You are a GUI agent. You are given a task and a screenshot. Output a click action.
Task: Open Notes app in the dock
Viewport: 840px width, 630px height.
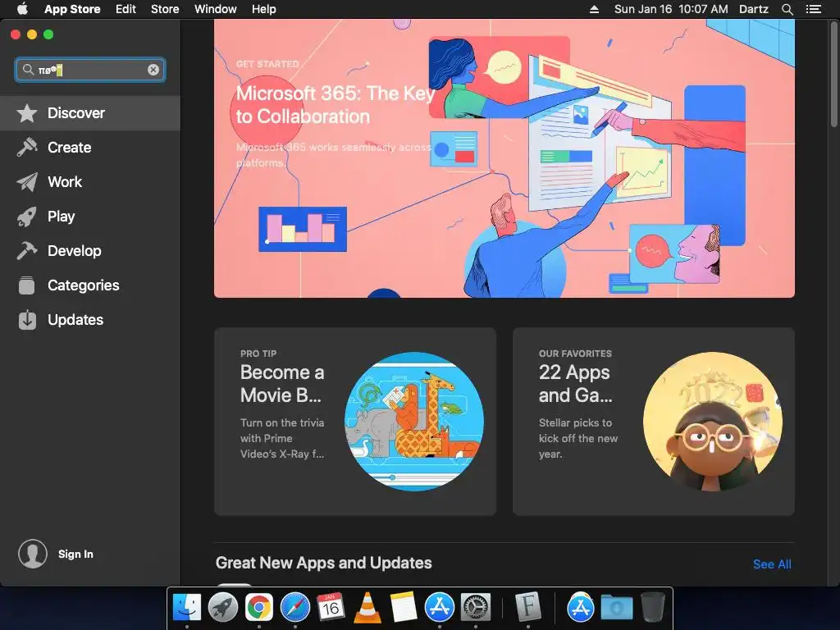coord(404,608)
